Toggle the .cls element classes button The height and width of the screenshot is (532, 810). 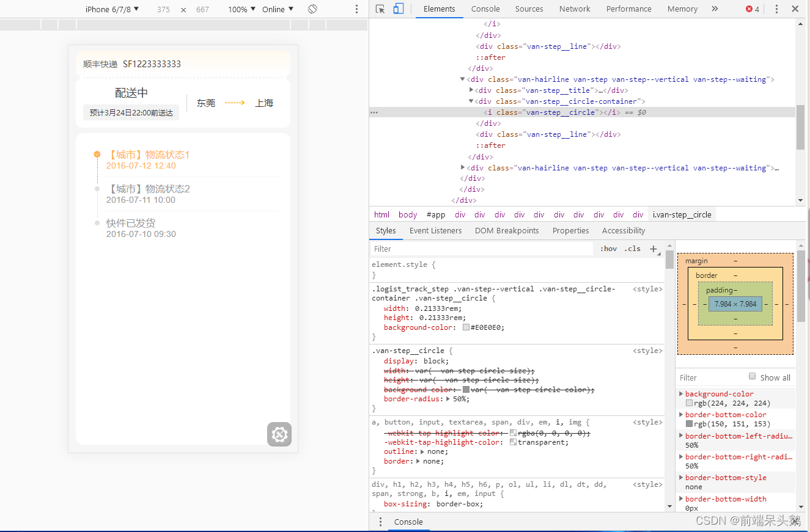(632, 249)
